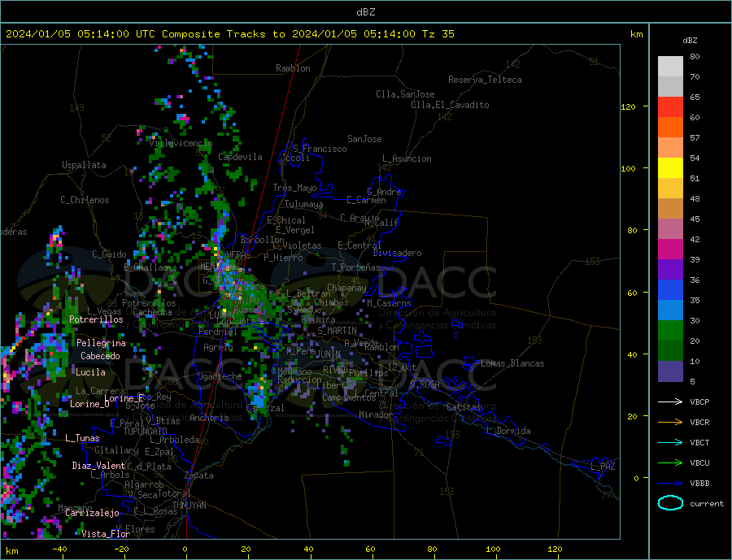Select the brown swatch below 48
732x560 pixels.
click(x=670, y=209)
